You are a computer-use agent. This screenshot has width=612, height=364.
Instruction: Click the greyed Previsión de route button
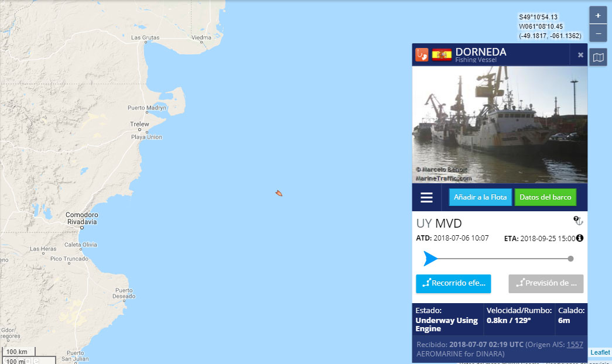click(x=546, y=284)
